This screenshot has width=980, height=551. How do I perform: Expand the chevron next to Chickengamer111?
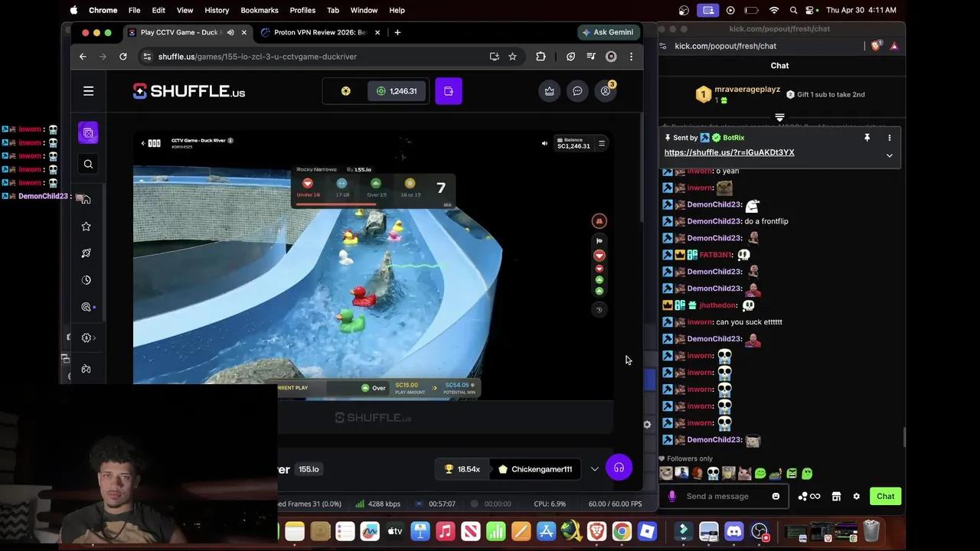(x=595, y=469)
